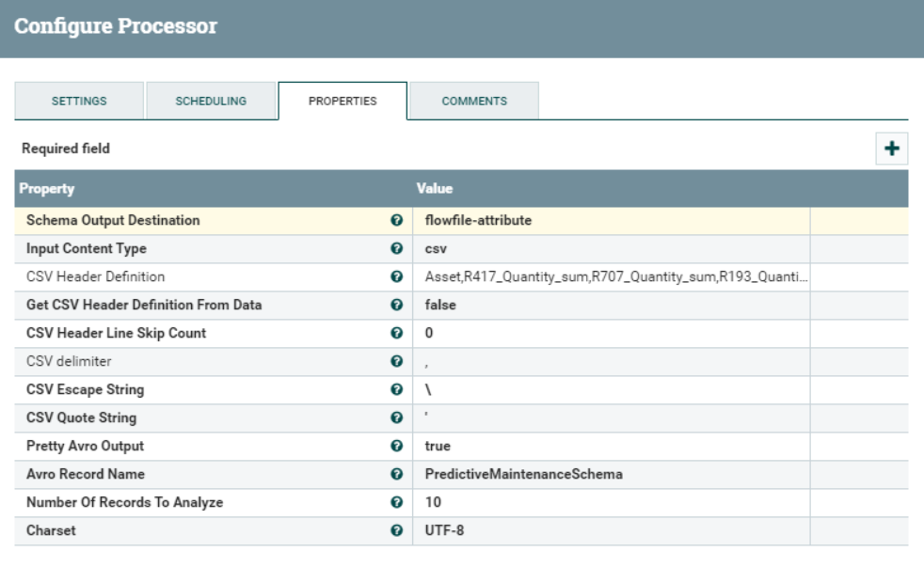This screenshot has height=567, width=924.
Task: Select the CSV Escape String property name
Action: [86, 390]
